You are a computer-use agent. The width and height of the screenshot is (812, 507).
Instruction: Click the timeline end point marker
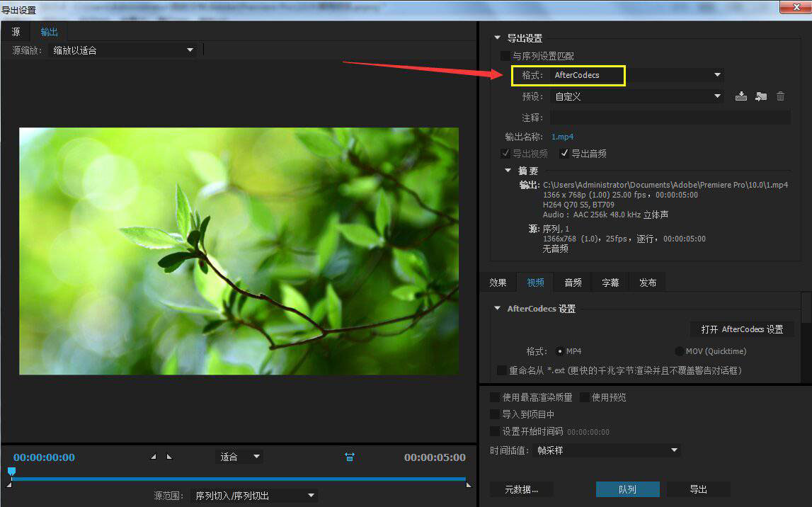click(468, 485)
